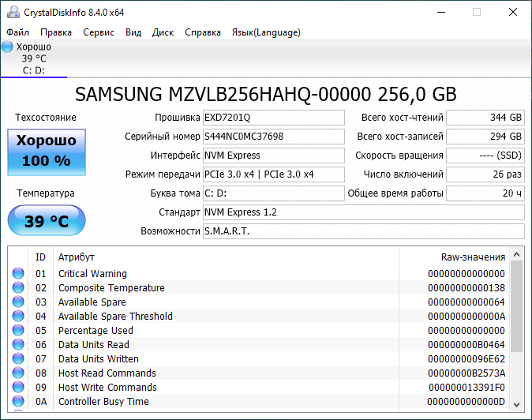Click the Стандарт field NVM Express 1.2
Screen dimensions: 532x420
coord(364,212)
